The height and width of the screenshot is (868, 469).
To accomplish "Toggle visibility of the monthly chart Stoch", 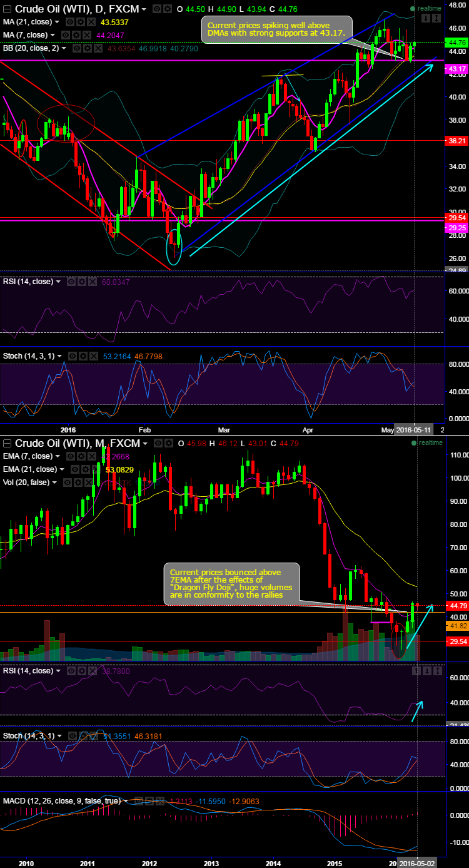I will [x=73, y=736].
